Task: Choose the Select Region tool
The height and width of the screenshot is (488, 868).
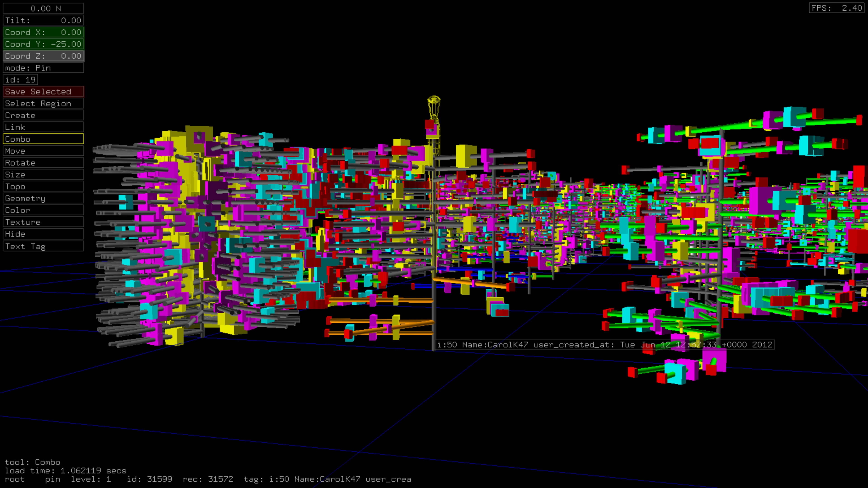Action: [43, 103]
